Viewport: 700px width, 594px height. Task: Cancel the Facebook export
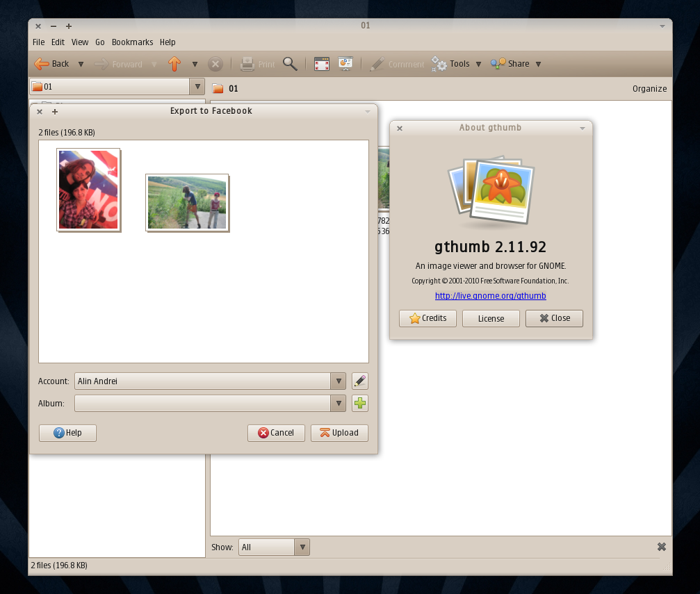[276, 433]
